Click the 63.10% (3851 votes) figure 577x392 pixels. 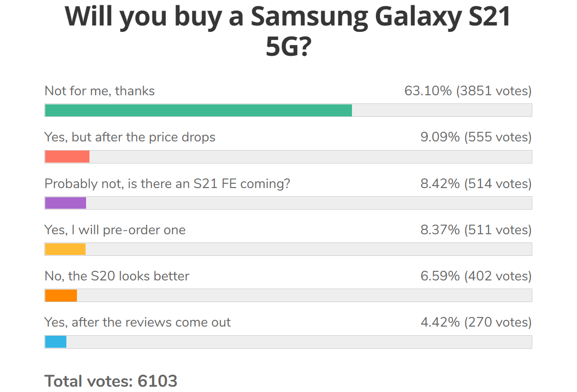(468, 91)
